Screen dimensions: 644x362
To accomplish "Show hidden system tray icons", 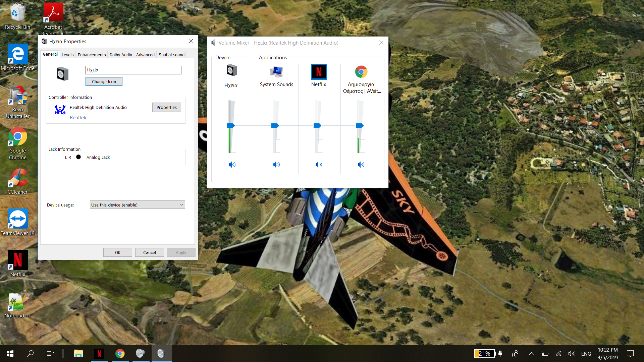I will click(x=532, y=354).
